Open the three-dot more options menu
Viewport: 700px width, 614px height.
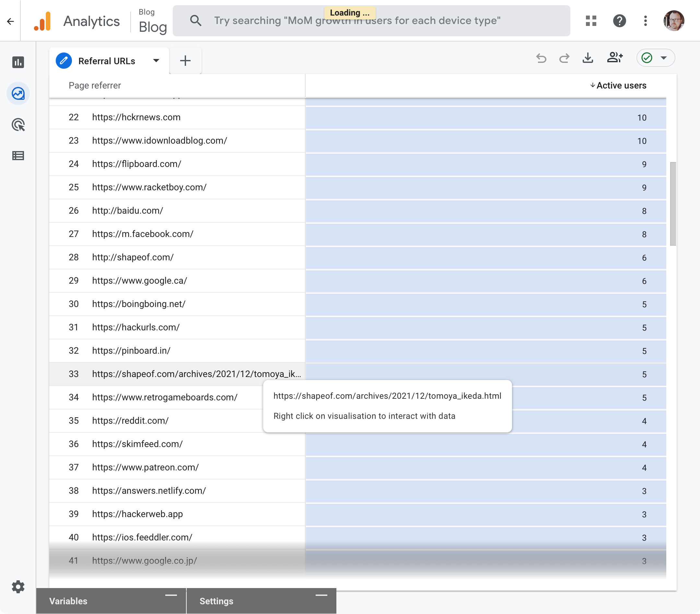[x=645, y=20]
